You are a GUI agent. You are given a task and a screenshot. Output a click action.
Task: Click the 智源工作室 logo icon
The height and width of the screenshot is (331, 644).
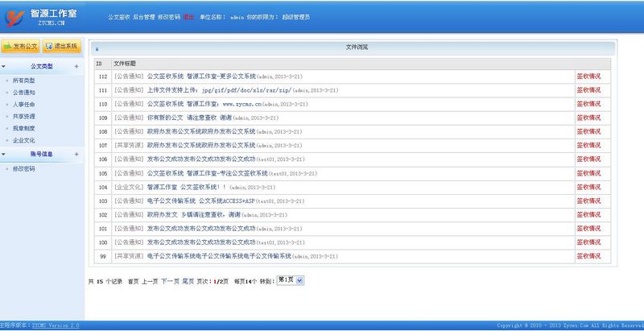(14, 18)
